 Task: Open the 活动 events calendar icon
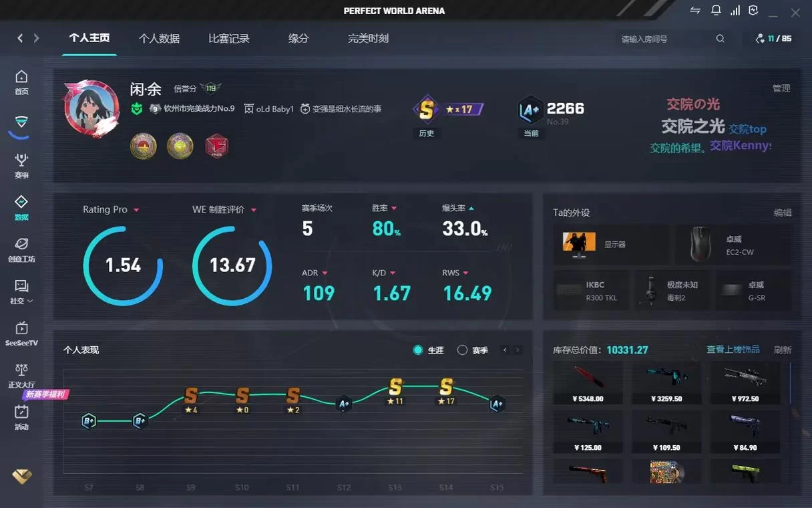pyautogui.click(x=20, y=416)
